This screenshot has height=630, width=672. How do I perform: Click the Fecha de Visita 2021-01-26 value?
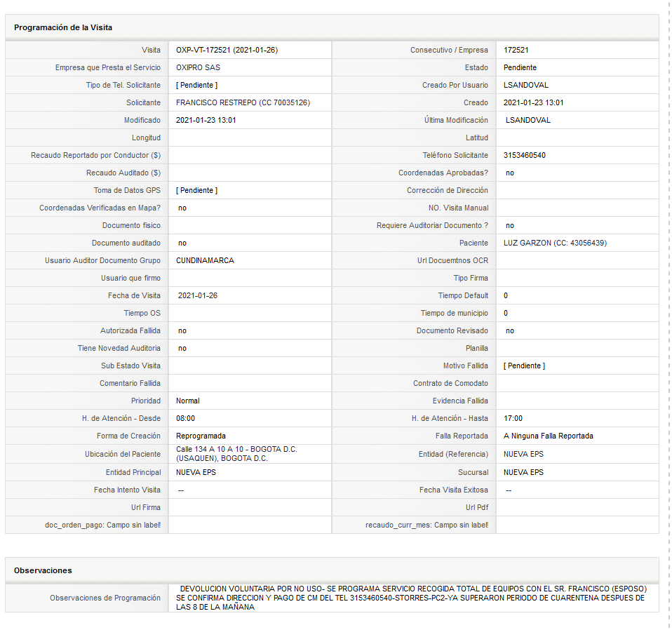(x=198, y=296)
